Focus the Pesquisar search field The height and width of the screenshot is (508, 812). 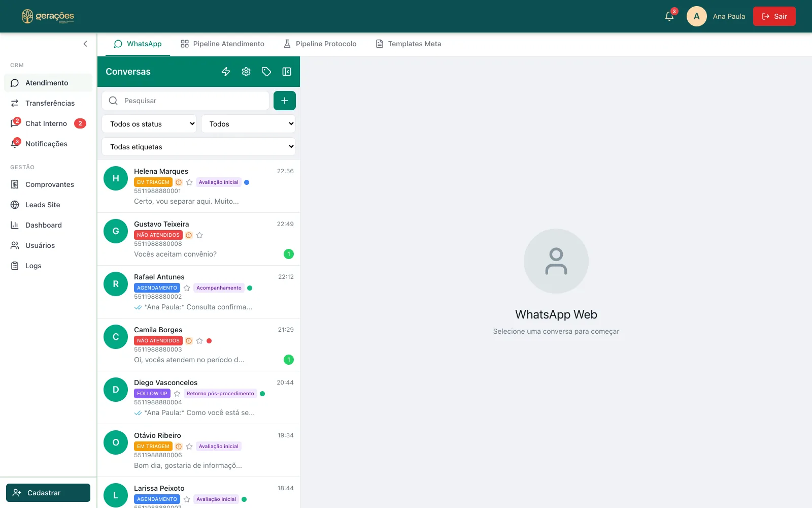click(186, 101)
